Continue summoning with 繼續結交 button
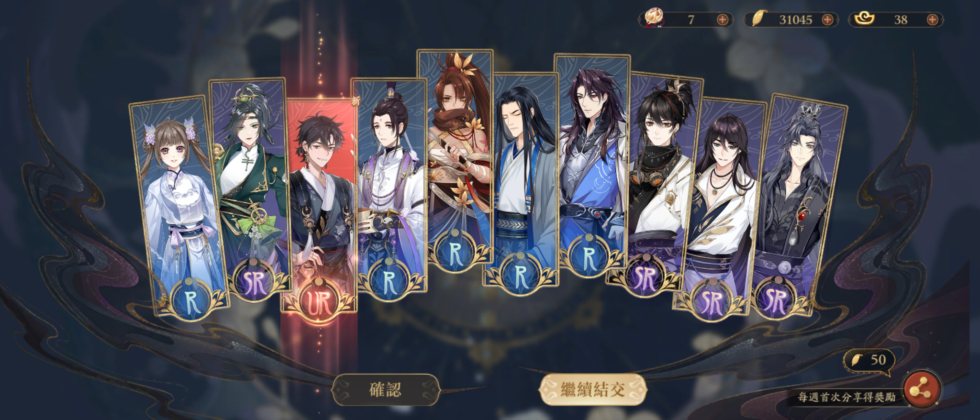Image resolution: width=980 pixels, height=420 pixels. [593, 389]
